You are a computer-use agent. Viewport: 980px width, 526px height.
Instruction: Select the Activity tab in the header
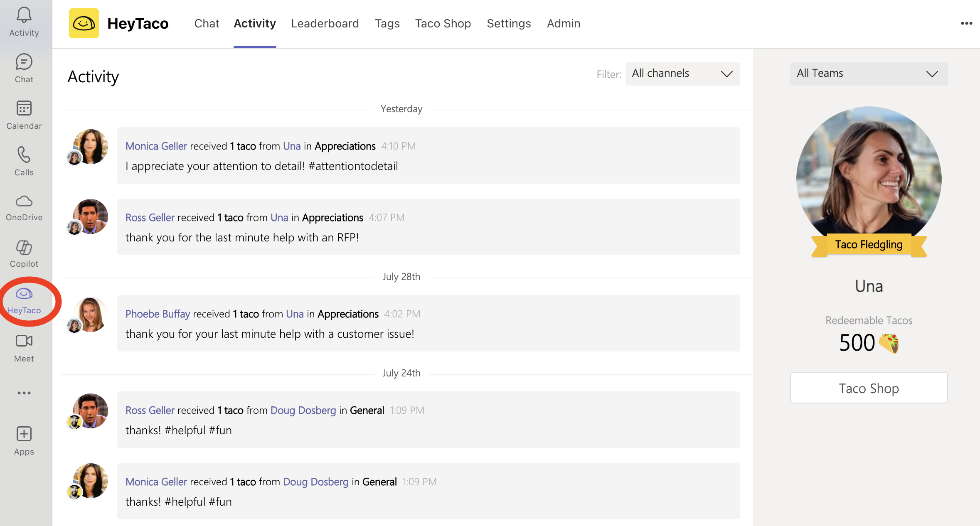point(255,23)
